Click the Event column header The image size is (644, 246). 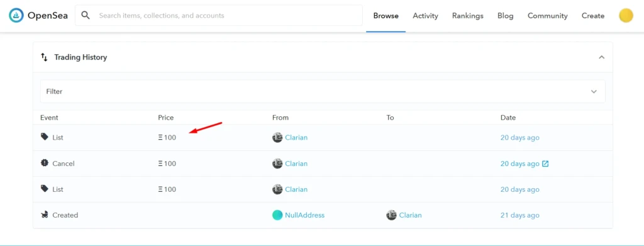[x=49, y=118]
